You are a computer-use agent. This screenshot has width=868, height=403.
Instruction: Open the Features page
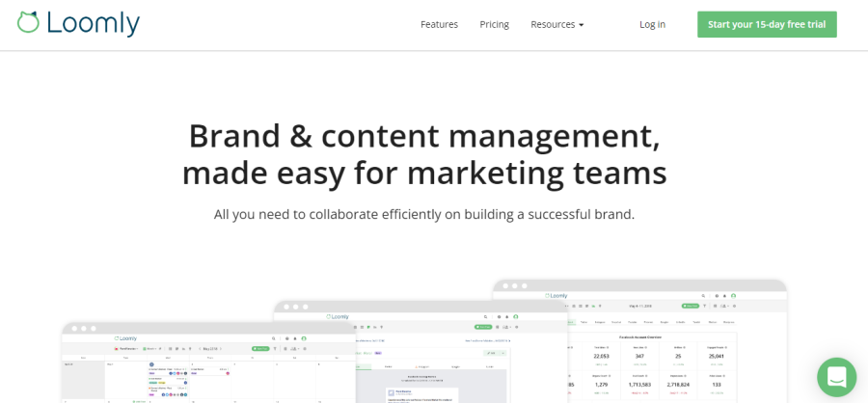[x=439, y=24]
